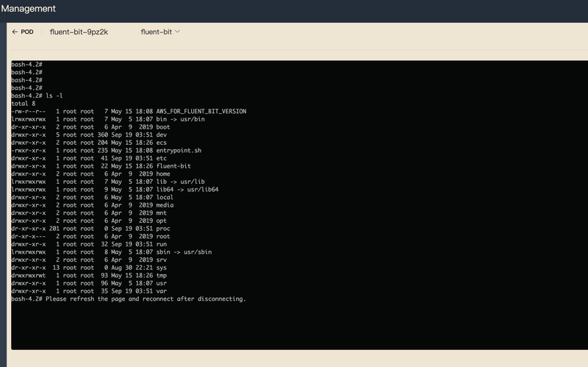Image resolution: width=588 pixels, height=367 pixels.
Task: Click the AWS_FOR_FLUENT_BIT_VERSION file row
Action: tap(129, 112)
